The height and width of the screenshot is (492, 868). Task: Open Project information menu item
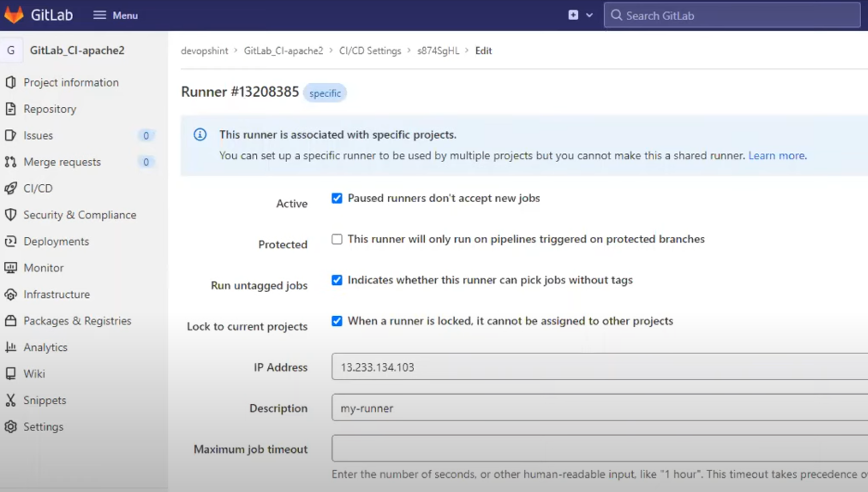71,82
